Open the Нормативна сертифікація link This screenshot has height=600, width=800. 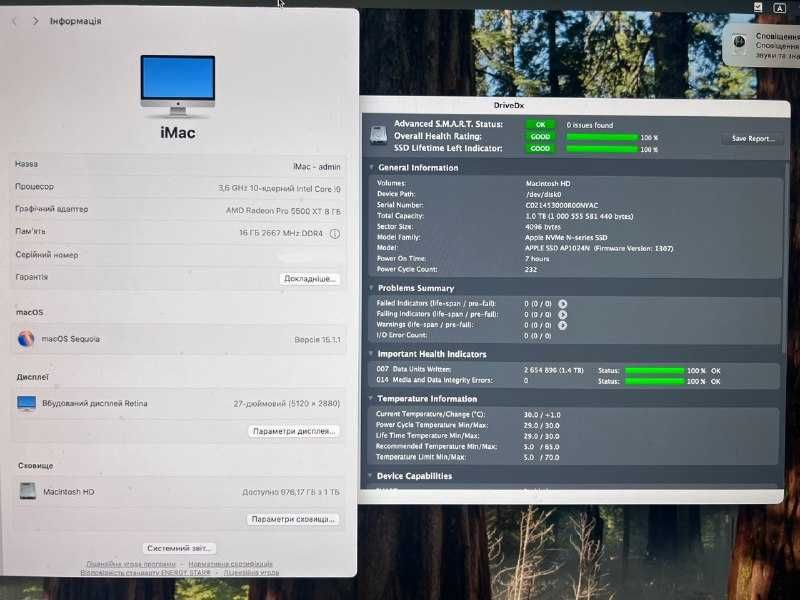[x=230, y=564]
